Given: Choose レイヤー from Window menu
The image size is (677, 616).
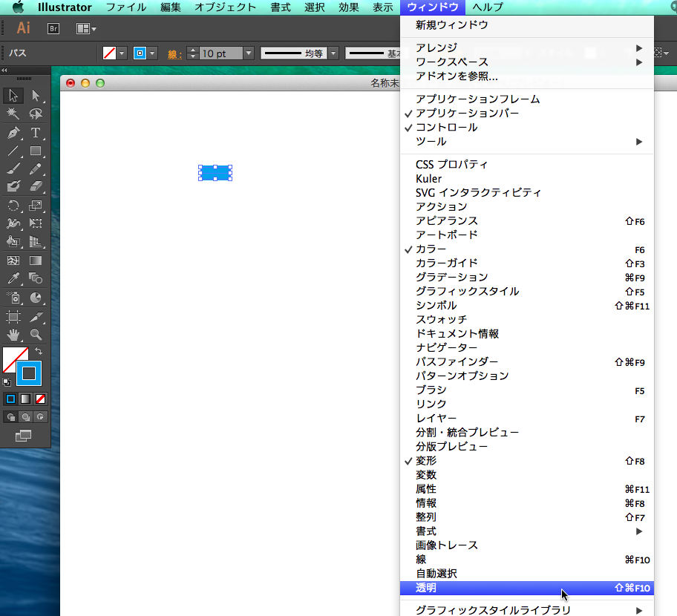Looking at the screenshot, I should coord(527,419).
